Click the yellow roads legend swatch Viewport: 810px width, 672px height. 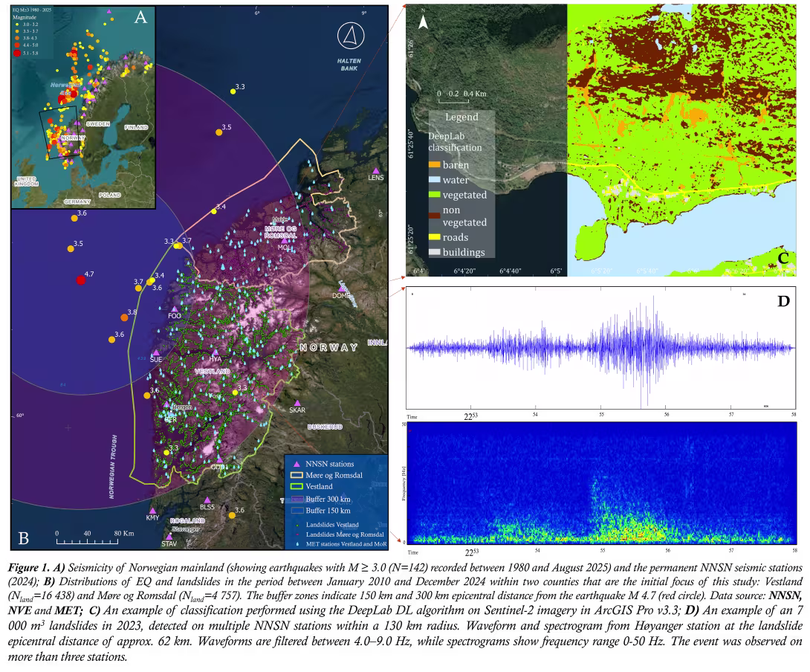click(435, 237)
